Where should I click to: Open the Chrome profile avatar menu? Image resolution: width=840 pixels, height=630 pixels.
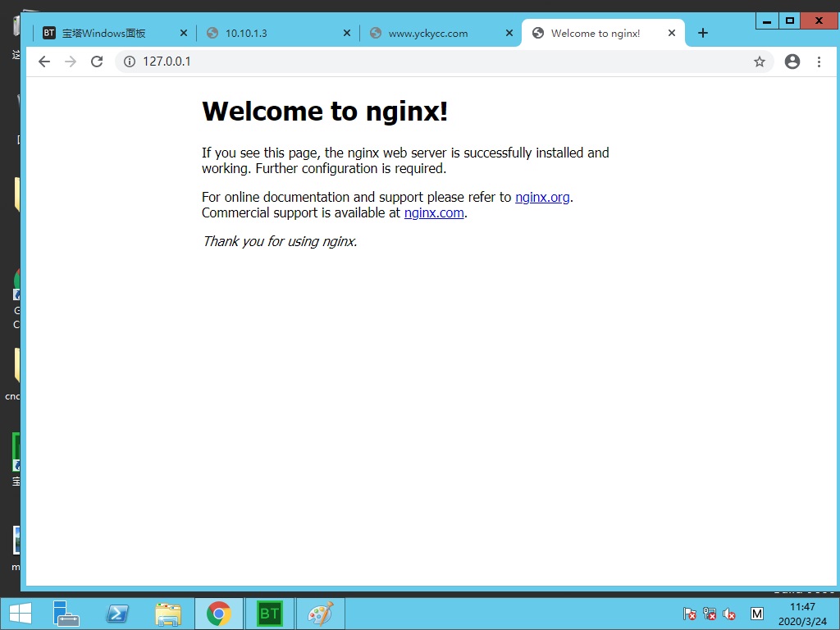(x=792, y=62)
